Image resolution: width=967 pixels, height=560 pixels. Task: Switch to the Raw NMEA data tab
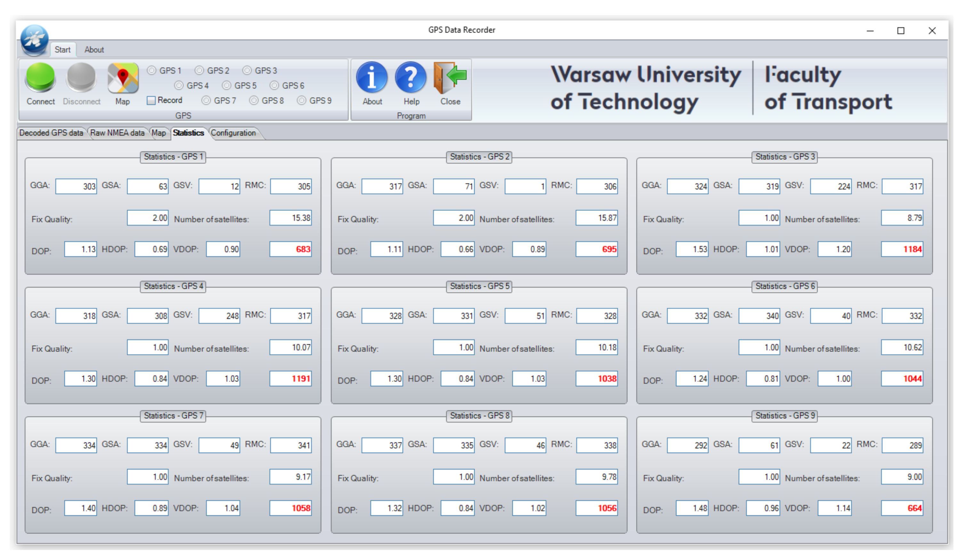pyautogui.click(x=117, y=133)
